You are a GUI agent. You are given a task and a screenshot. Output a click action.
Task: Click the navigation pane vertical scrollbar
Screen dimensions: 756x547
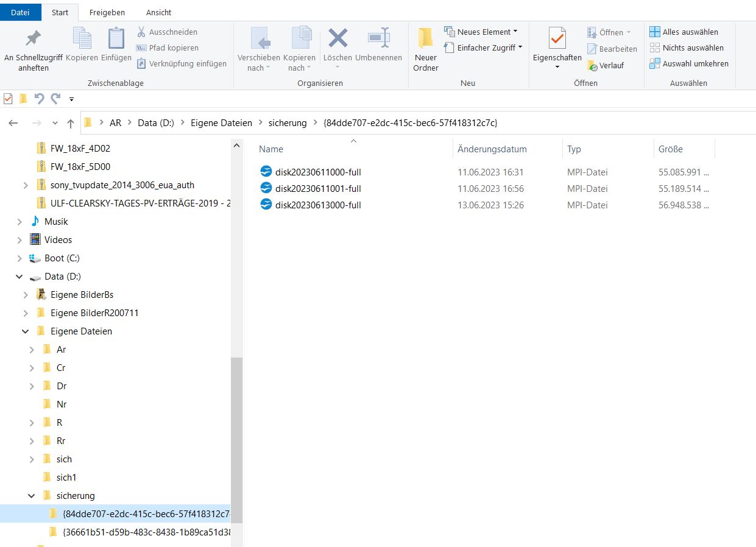237,440
